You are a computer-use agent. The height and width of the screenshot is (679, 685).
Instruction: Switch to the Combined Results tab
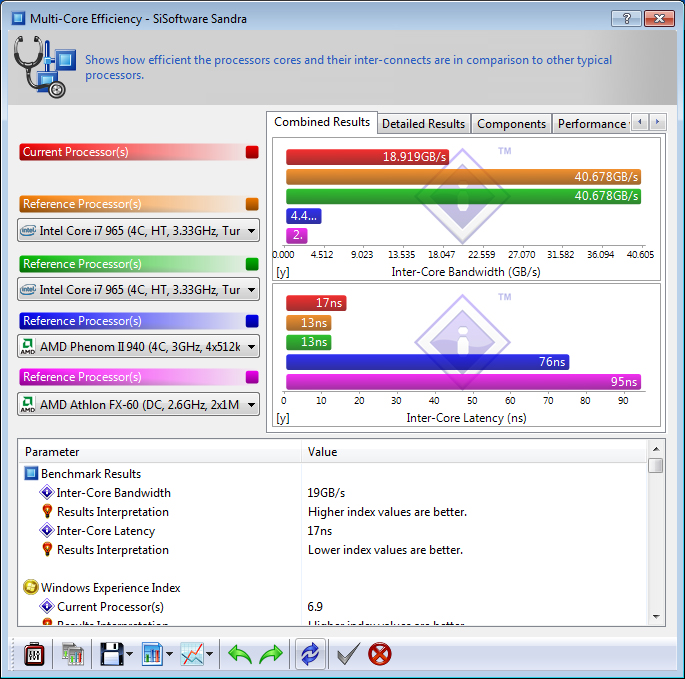click(x=322, y=122)
